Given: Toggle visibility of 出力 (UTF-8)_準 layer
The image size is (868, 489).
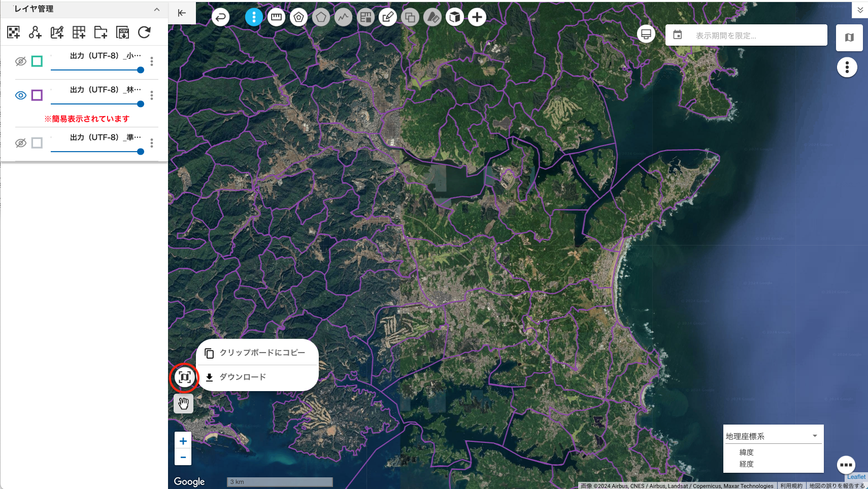Looking at the screenshot, I should (21, 143).
